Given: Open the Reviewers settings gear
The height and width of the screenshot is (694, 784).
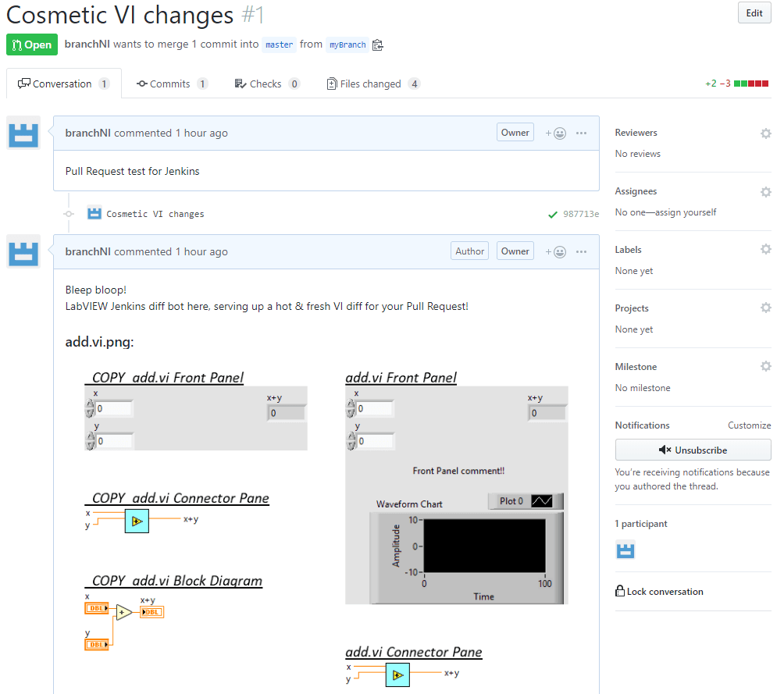Looking at the screenshot, I should pos(765,133).
